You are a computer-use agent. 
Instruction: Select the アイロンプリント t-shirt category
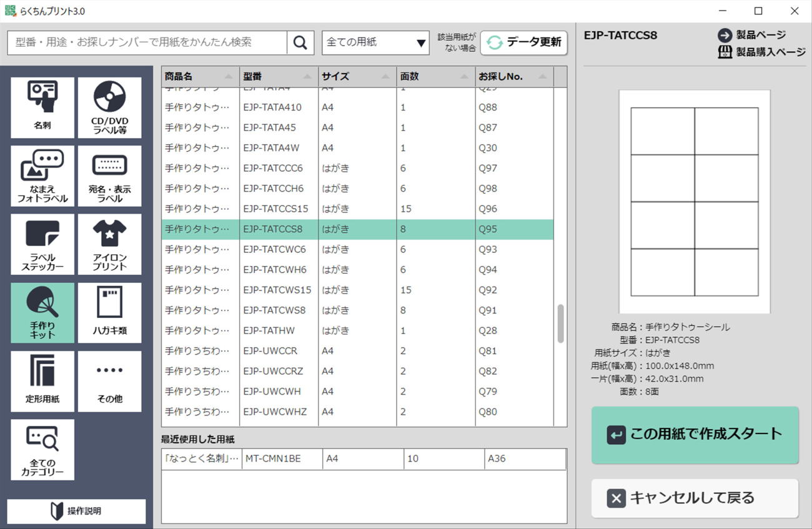tap(109, 244)
